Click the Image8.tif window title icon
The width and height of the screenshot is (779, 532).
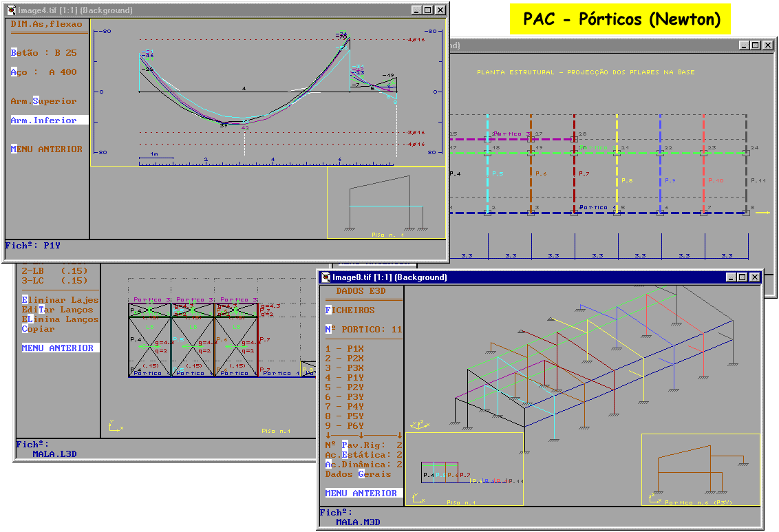point(326,277)
